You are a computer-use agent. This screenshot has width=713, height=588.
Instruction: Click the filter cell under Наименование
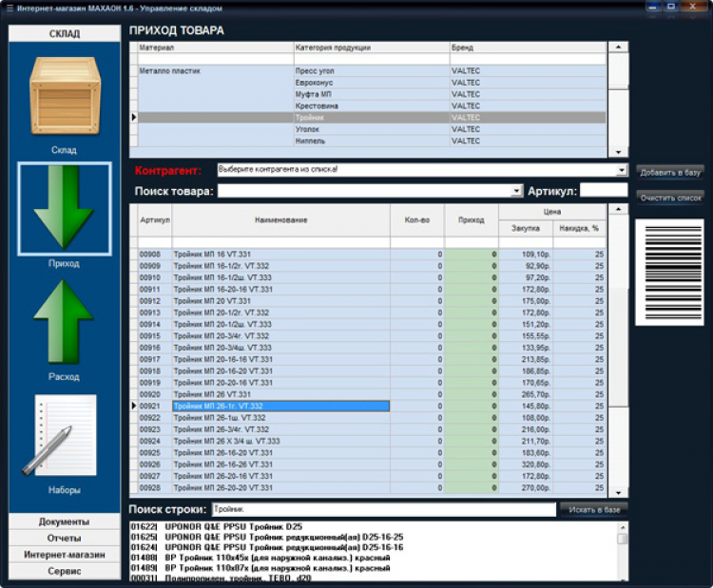click(281, 242)
